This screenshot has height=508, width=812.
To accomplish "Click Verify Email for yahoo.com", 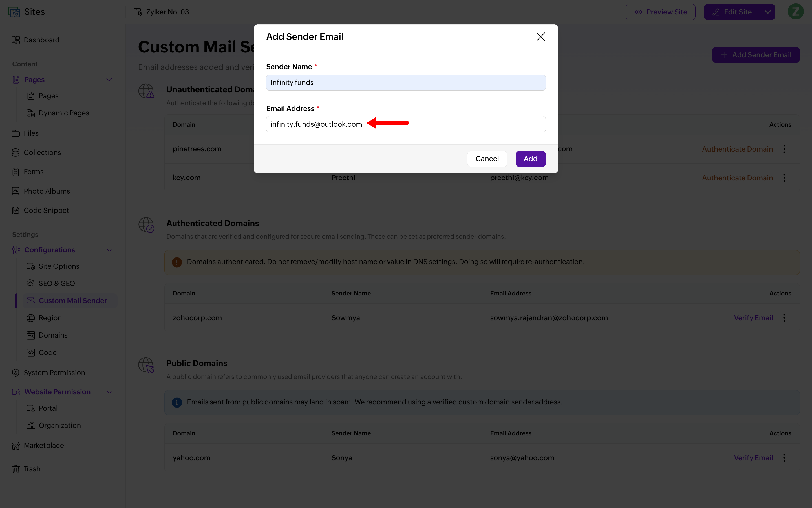I will click(753, 458).
